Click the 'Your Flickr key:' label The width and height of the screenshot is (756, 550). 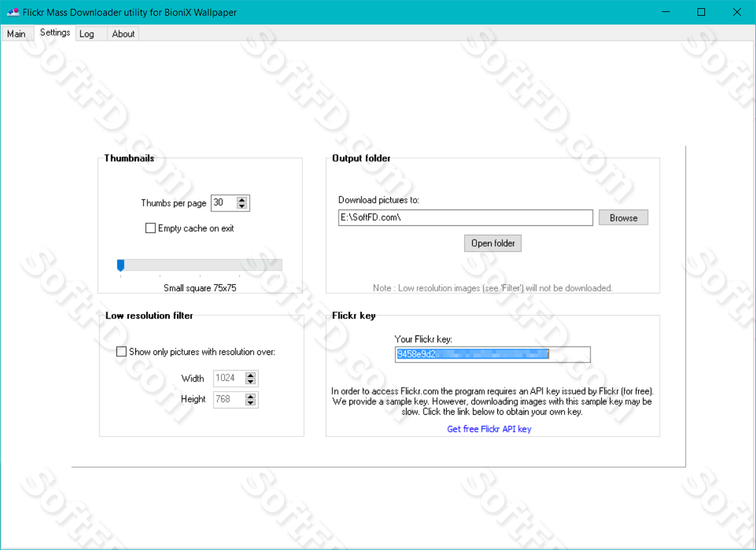click(x=423, y=339)
